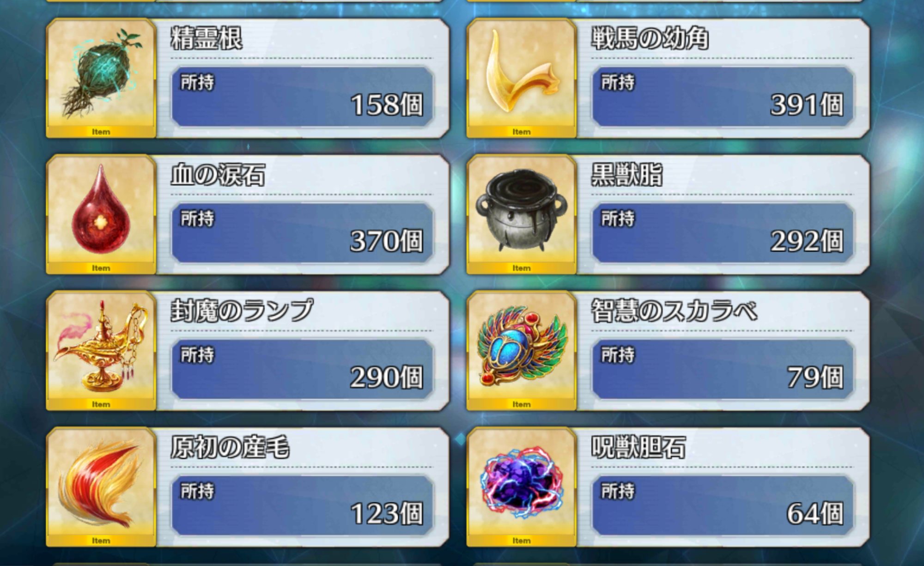Click the 戦馬の幼角 item name label

click(x=650, y=38)
